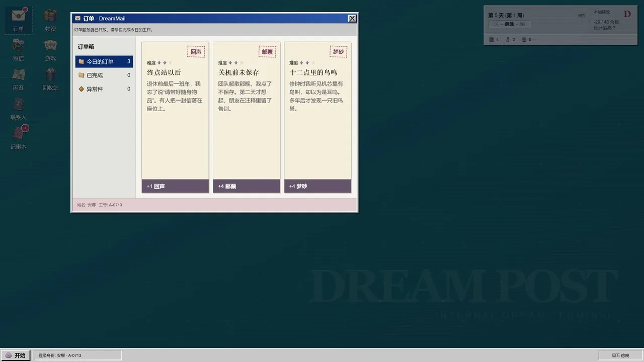
Task: Click the 订单箱 sidebar heading
Action: pos(86,47)
